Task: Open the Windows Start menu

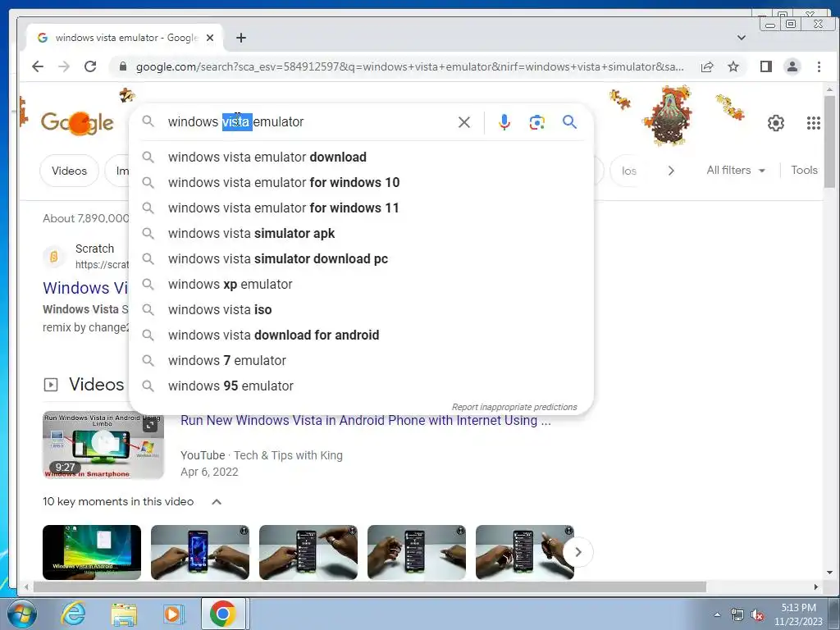Action: 21,614
